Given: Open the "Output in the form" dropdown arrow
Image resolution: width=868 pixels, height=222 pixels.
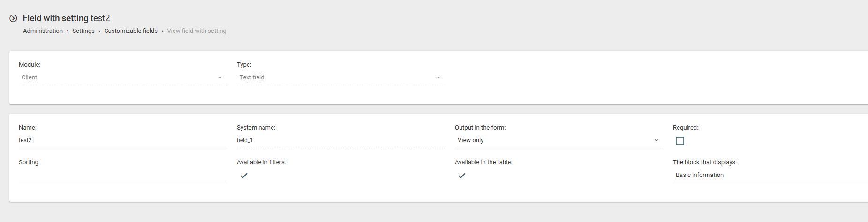Looking at the screenshot, I should (657, 140).
